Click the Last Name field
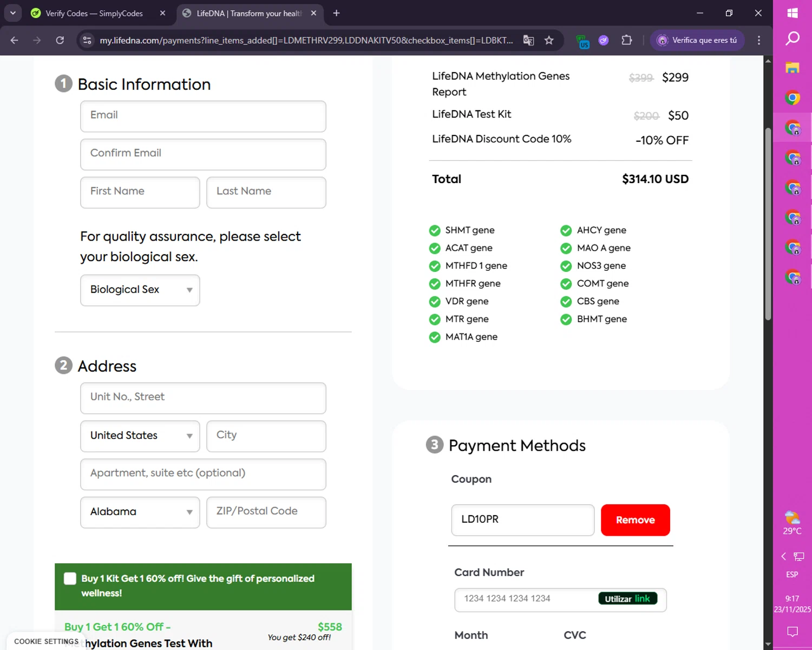Screen dimensions: 812x650 (x=266, y=192)
